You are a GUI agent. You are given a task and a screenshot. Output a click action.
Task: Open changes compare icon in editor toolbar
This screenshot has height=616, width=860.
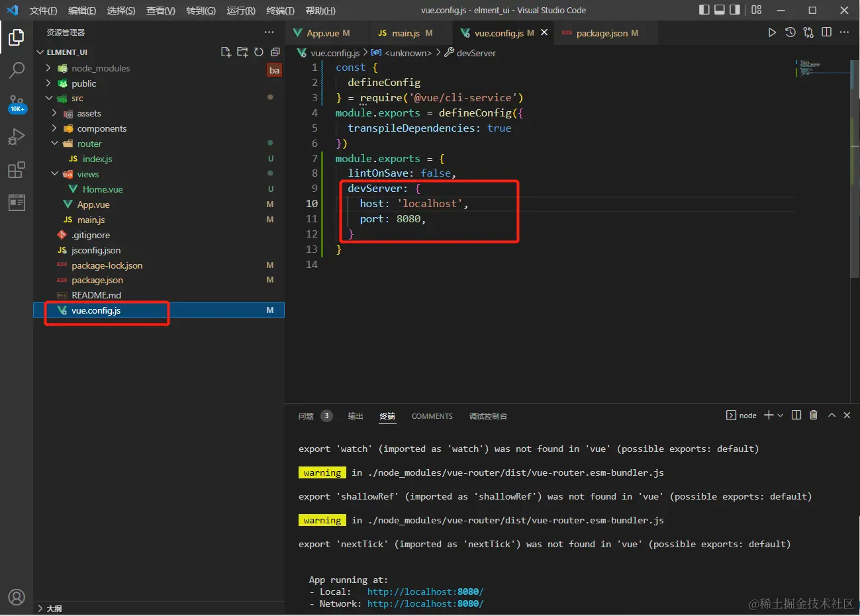[x=808, y=32]
